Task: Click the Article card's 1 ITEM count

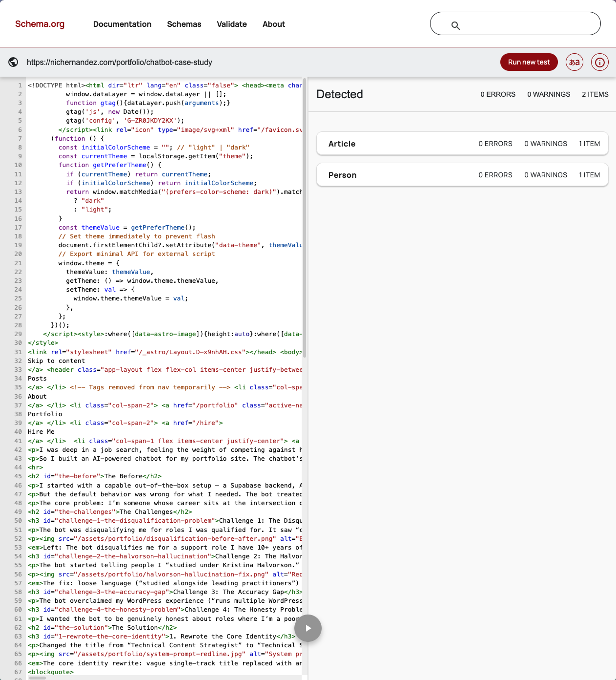Action: coord(590,144)
